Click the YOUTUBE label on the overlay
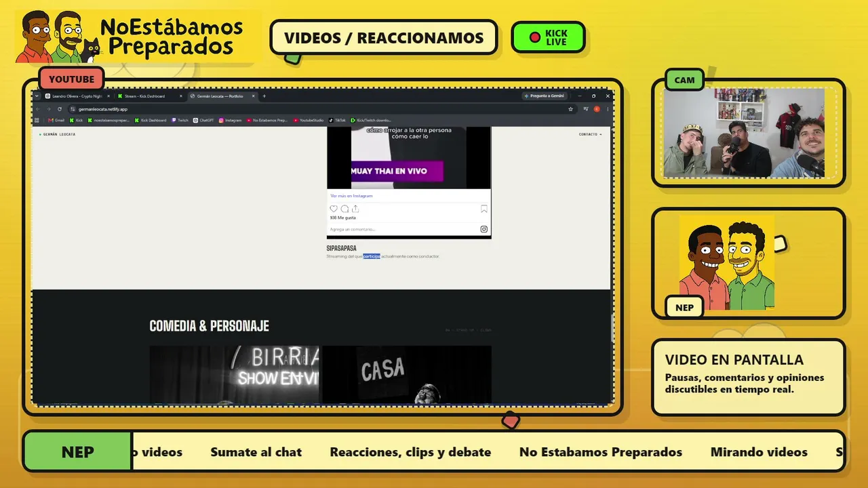Viewport: 868px width, 488px height. pyautogui.click(x=71, y=79)
